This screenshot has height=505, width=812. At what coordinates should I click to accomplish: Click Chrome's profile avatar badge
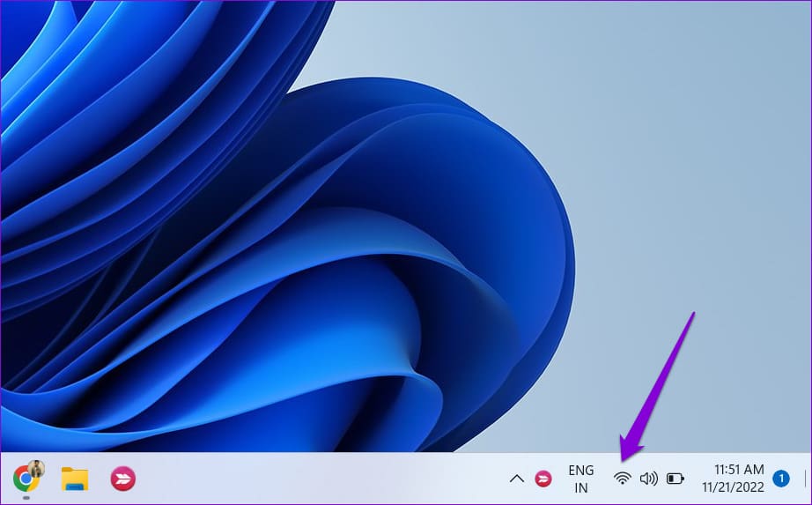[x=36, y=468]
